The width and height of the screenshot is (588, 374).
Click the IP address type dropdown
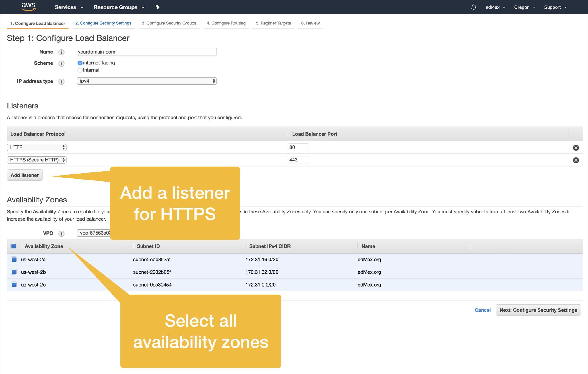pos(147,81)
